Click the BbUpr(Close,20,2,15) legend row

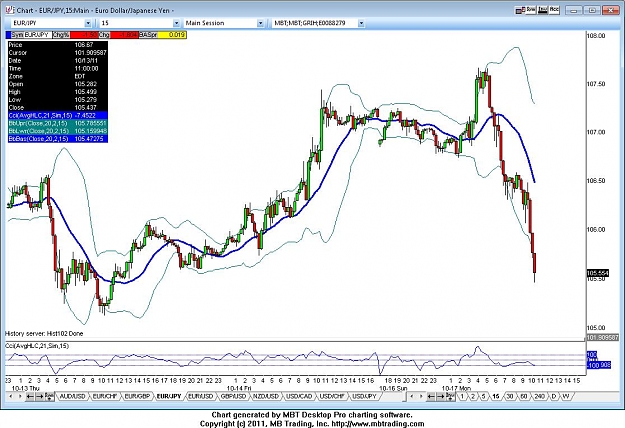(57, 123)
